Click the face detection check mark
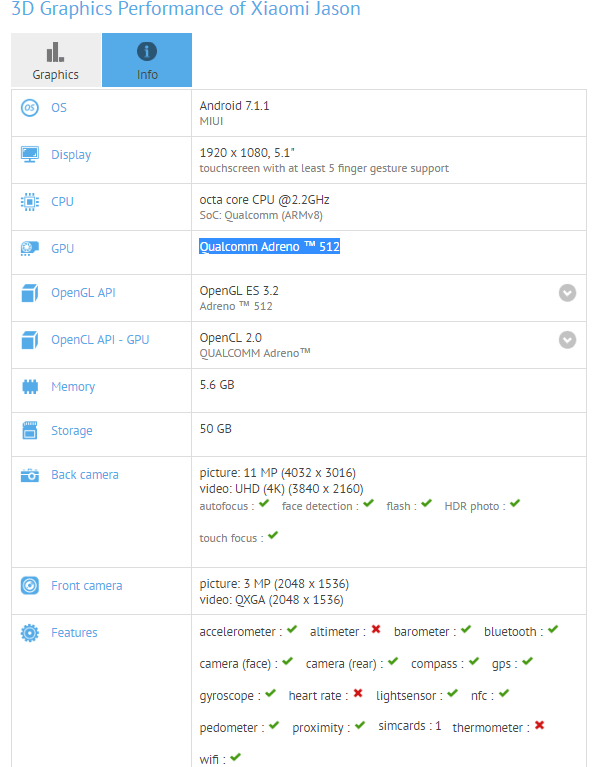Viewport: 601px width, 767px height. [369, 503]
